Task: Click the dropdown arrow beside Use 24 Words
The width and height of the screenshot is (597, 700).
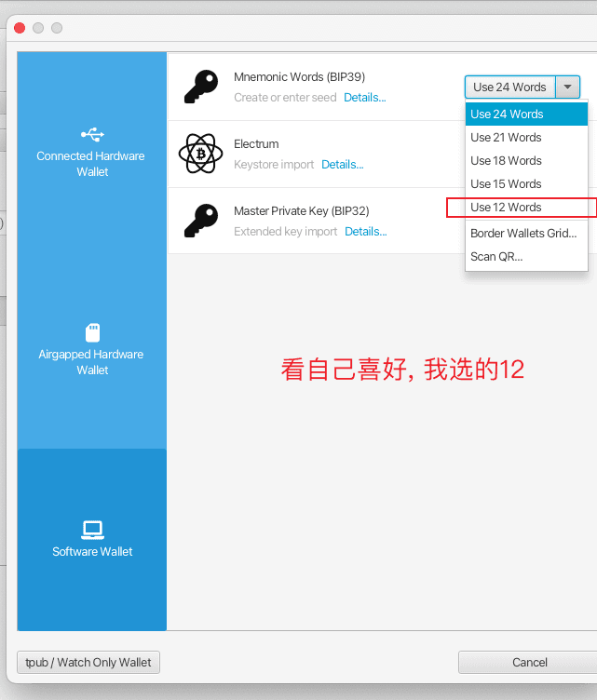Action: (567, 87)
